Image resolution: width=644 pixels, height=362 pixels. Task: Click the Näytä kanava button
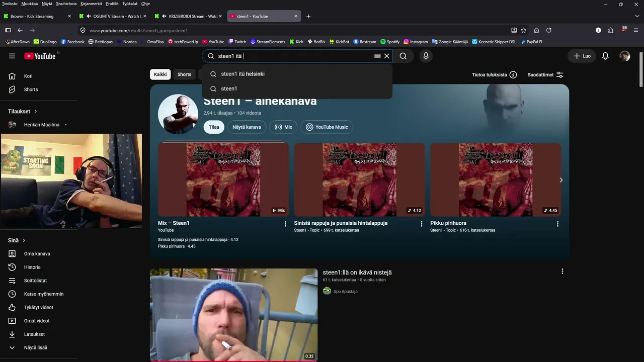247,127
